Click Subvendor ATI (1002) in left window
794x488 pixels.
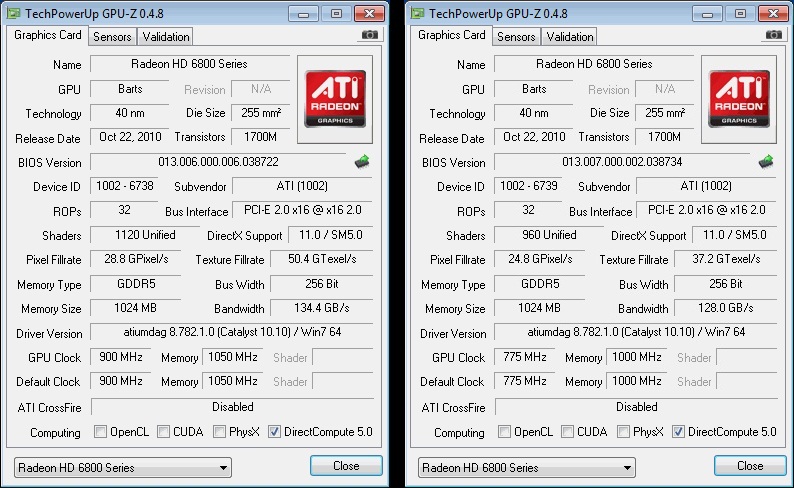click(302, 186)
